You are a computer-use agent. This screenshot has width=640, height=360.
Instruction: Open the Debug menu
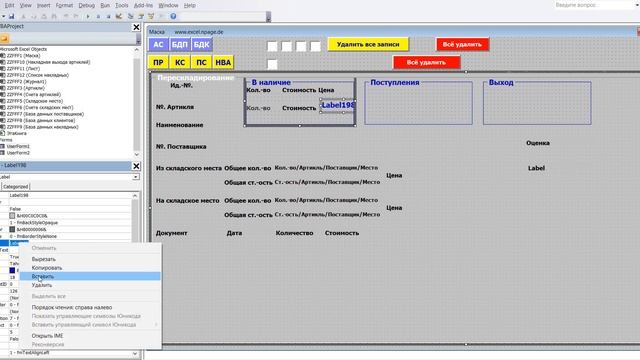87,5
